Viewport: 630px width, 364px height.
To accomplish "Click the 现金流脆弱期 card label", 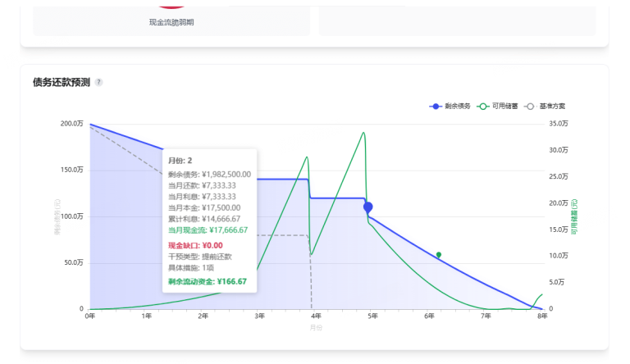I will 171,22.
